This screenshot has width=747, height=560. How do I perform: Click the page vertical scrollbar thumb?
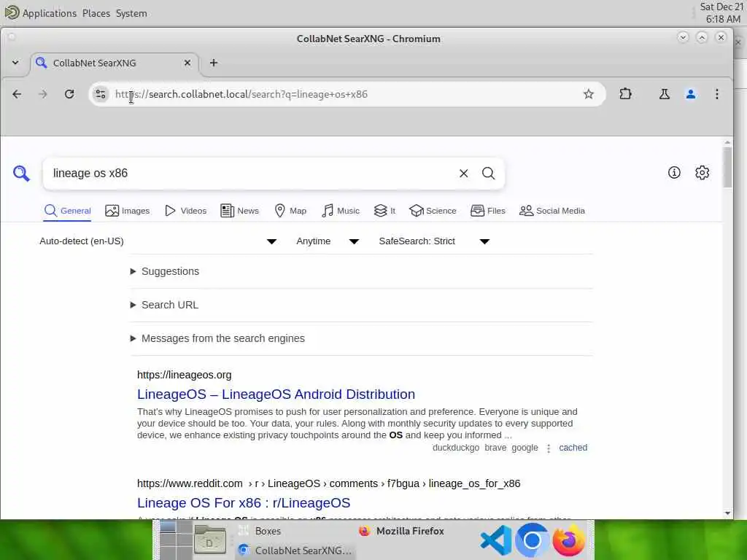click(727, 167)
